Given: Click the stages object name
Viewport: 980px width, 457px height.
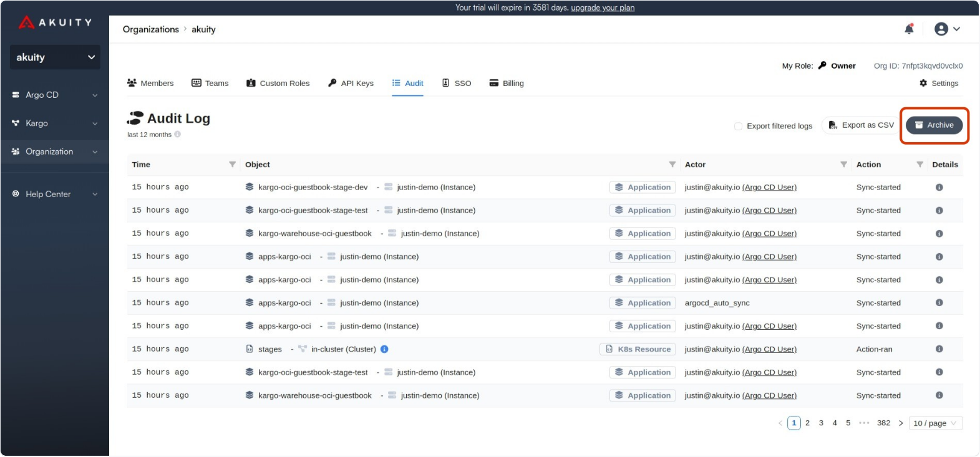Looking at the screenshot, I should click(270, 349).
